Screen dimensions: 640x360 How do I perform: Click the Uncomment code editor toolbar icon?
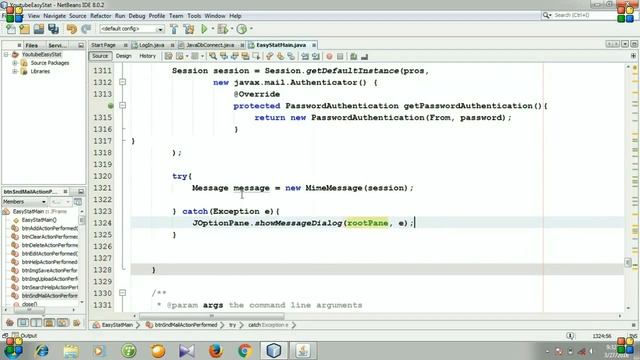(364, 56)
